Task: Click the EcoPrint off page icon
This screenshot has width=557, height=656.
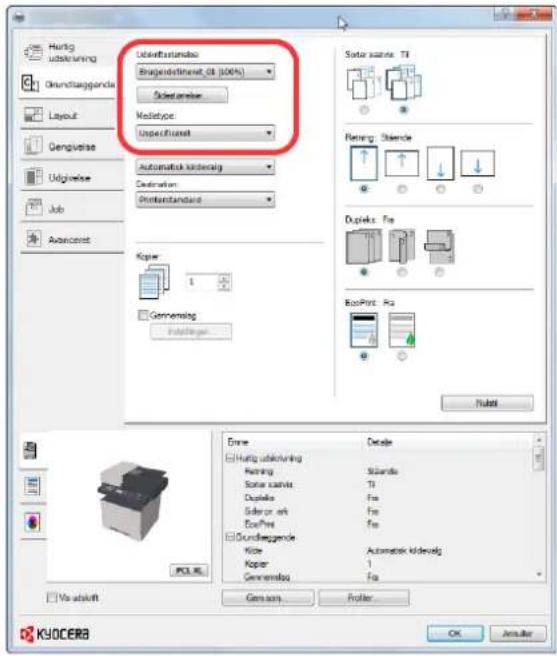Action: pos(364,330)
